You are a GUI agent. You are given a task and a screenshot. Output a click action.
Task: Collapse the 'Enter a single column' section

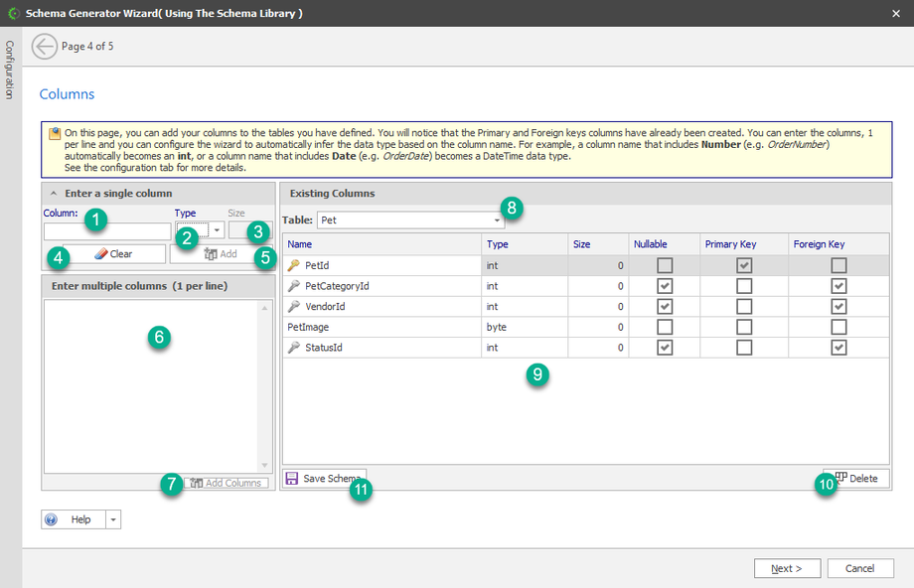coord(52,194)
